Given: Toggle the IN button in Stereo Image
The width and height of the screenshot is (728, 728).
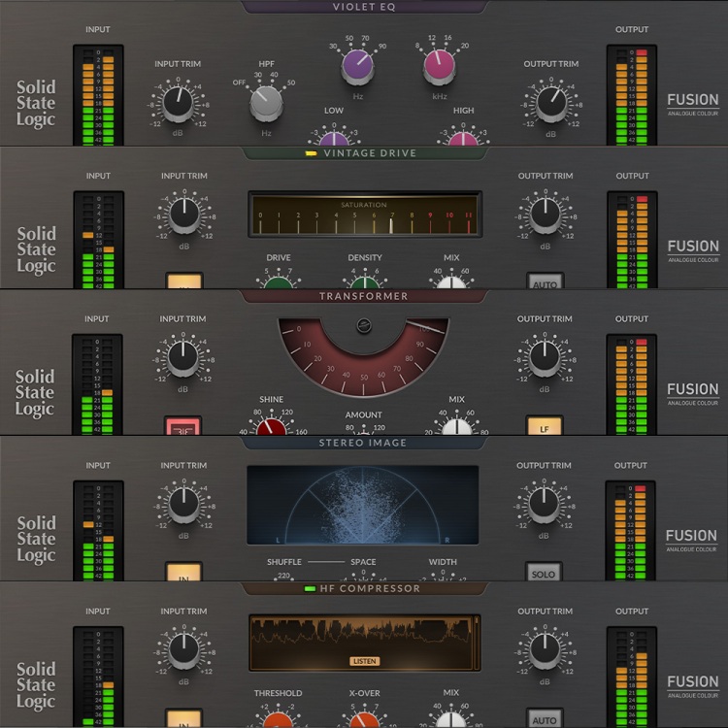Looking at the screenshot, I should [x=182, y=573].
